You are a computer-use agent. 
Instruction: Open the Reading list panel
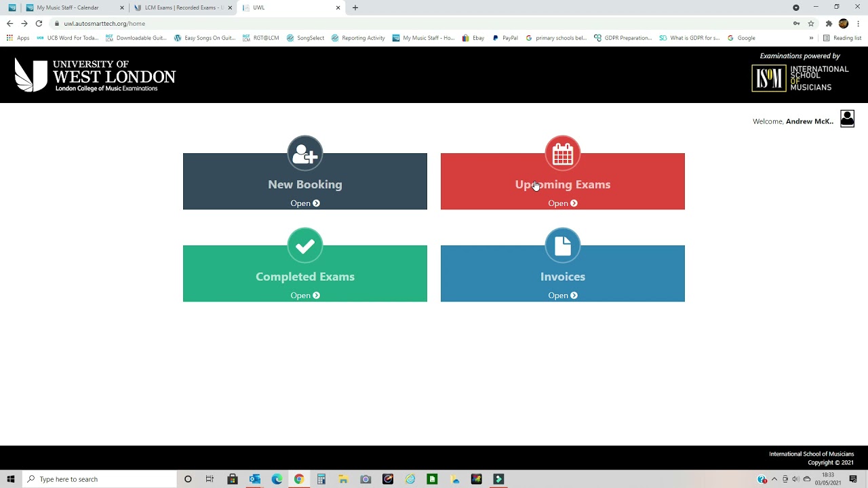pos(842,38)
